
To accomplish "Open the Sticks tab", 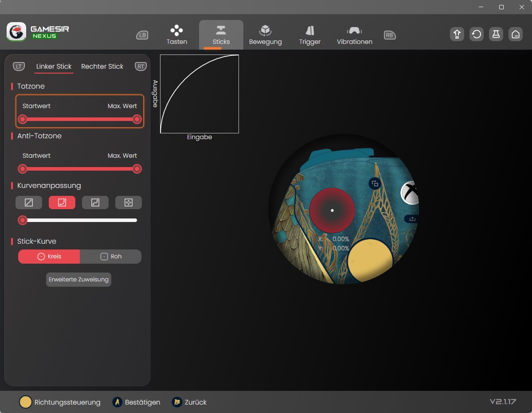I will 221,35.
